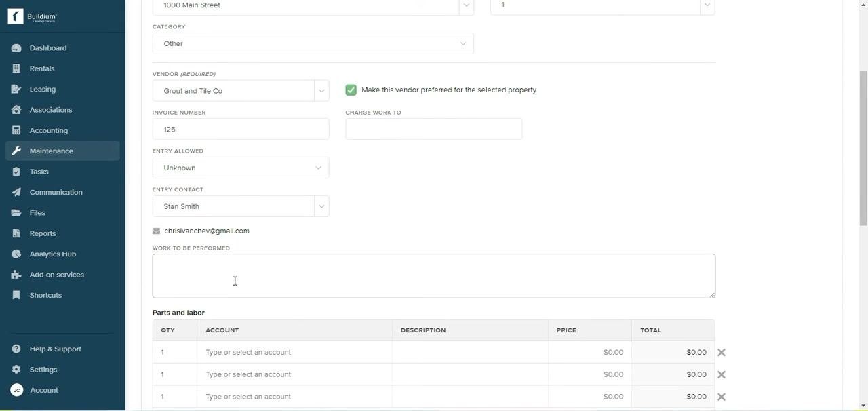Click description field in first parts row
Viewport: 868px width, 411px height.
[x=470, y=353]
